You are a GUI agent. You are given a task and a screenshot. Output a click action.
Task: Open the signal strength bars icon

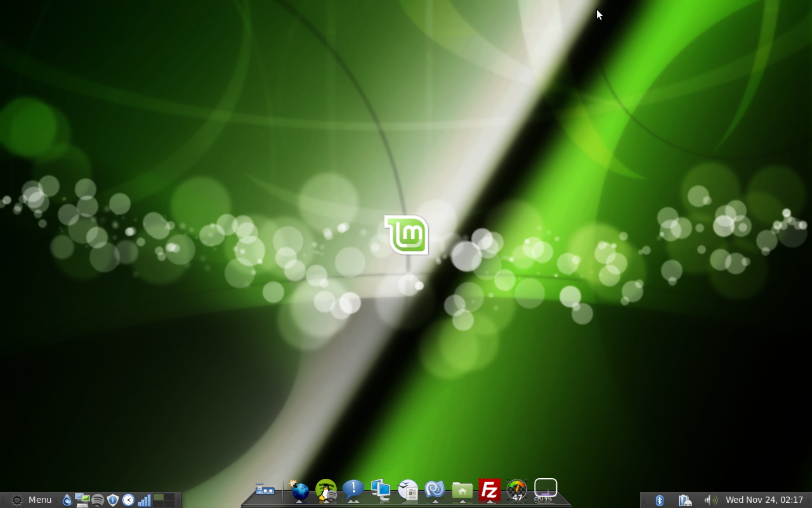144,500
